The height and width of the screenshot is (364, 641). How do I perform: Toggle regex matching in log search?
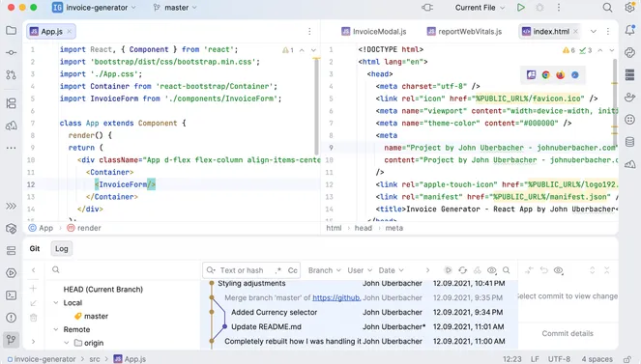coord(278,270)
